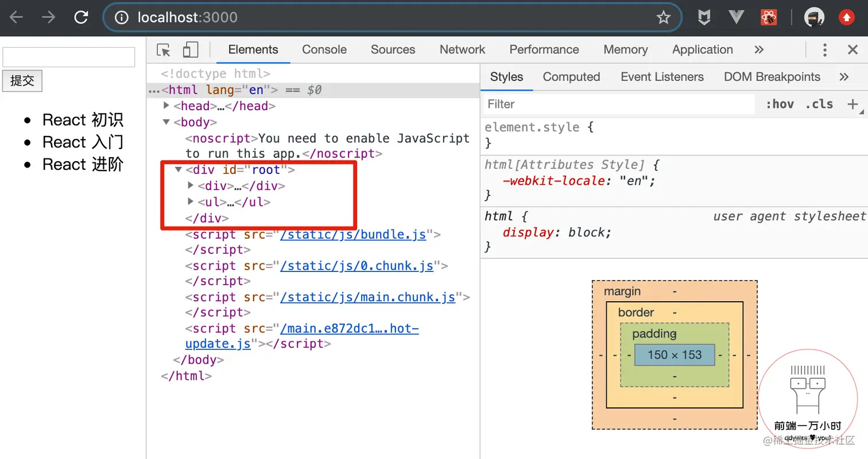Open DevTools three-dot customize menu
The height and width of the screenshot is (459, 868).
click(825, 50)
